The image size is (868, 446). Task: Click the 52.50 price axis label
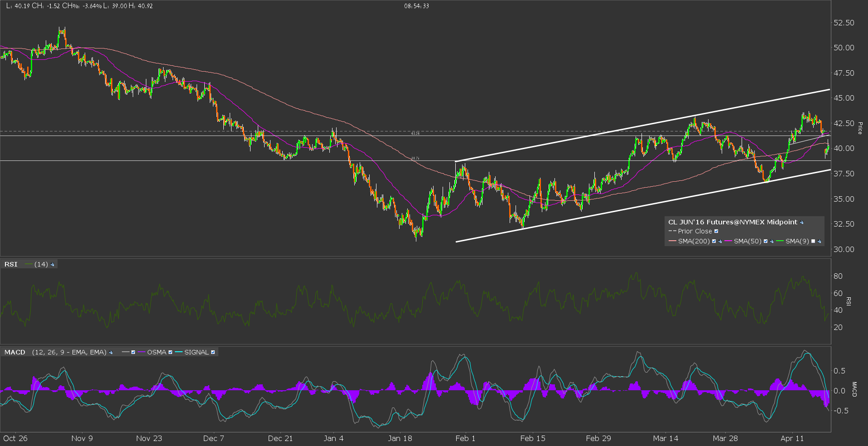pos(844,23)
